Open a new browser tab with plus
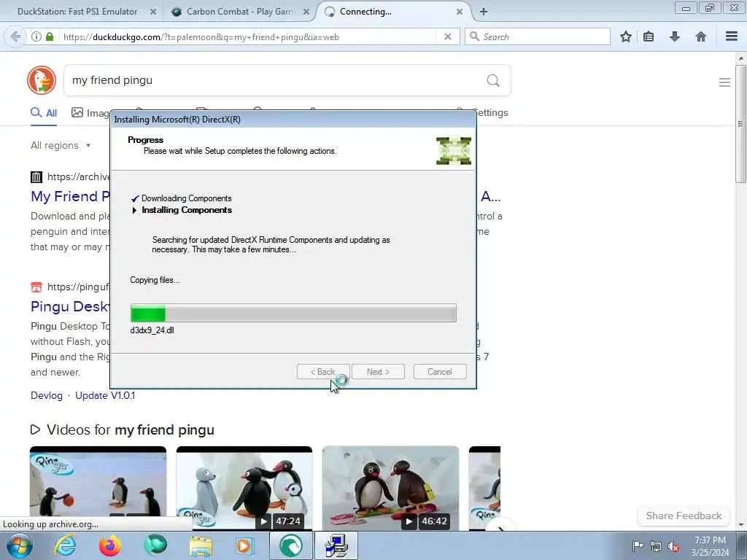This screenshot has height=560, width=747. 484,12
